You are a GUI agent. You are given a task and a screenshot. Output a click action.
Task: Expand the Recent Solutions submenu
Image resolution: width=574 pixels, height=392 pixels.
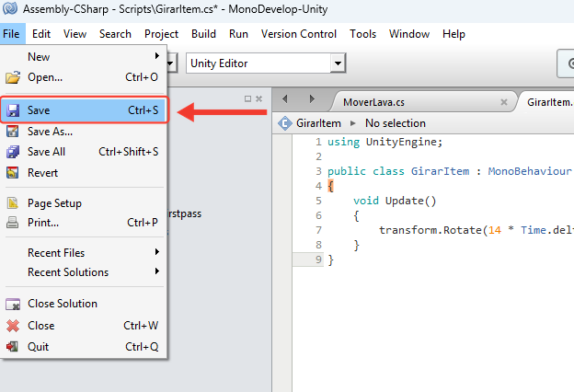(156, 271)
